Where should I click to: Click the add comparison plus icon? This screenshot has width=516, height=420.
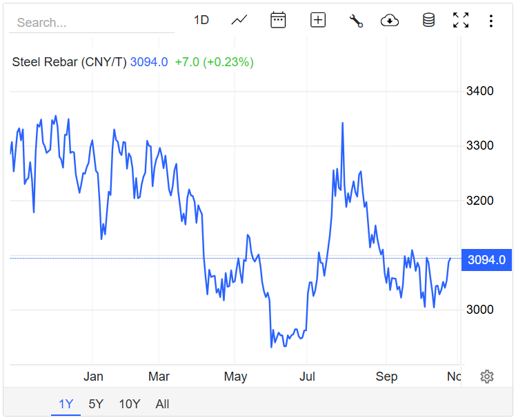[318, 20]
